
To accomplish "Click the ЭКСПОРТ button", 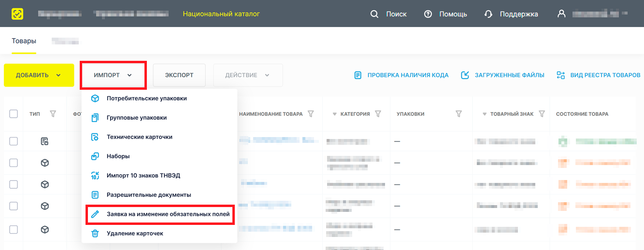I will click(x=179, y=75).
